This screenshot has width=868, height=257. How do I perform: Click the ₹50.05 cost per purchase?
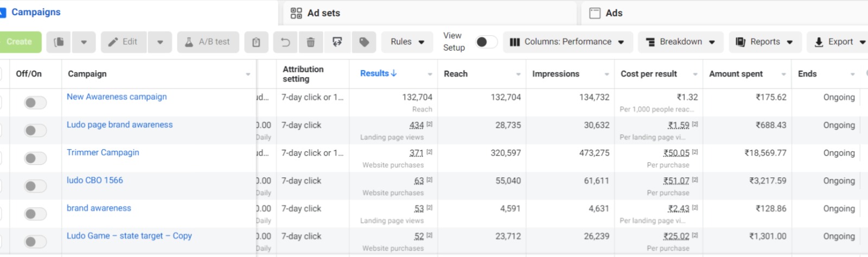pyautogui.click(x=676, y=153)
